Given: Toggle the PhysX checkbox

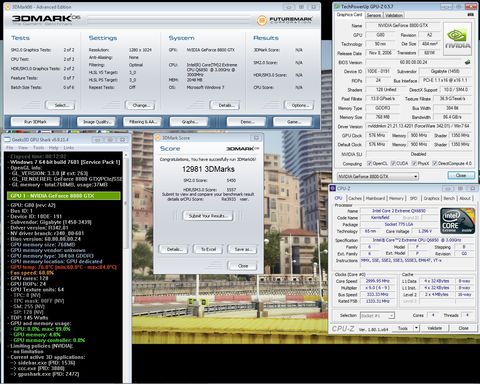Looking at the screenshot, I should [x=414, y=163].
